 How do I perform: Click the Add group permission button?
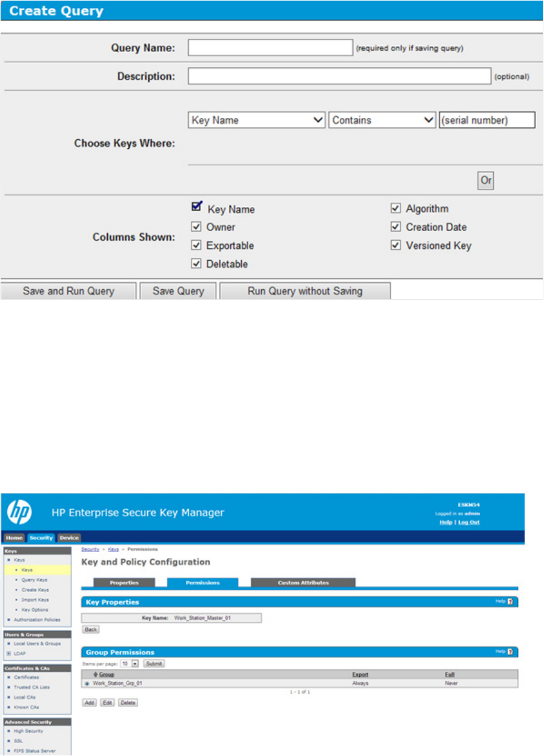tap(89, 702)
